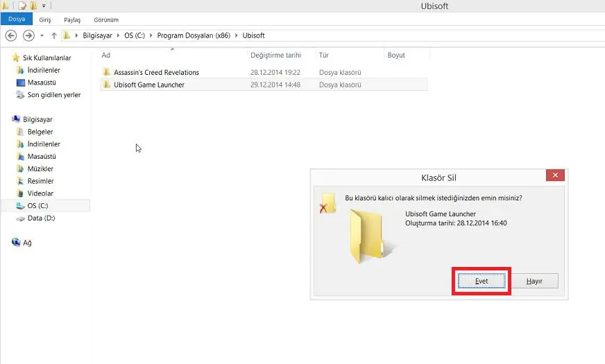Click date 28.12.2014 19:22 cell

tap(275, 73)
